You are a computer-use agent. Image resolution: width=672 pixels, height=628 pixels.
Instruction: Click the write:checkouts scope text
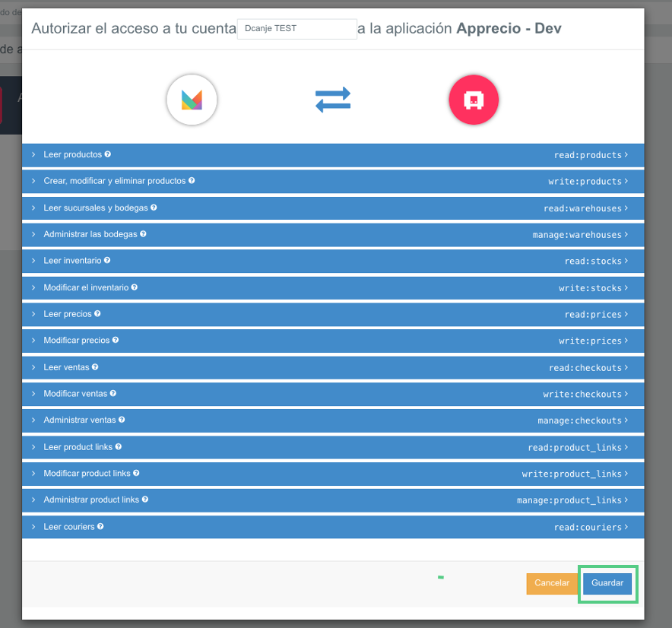tap(582, 394)
